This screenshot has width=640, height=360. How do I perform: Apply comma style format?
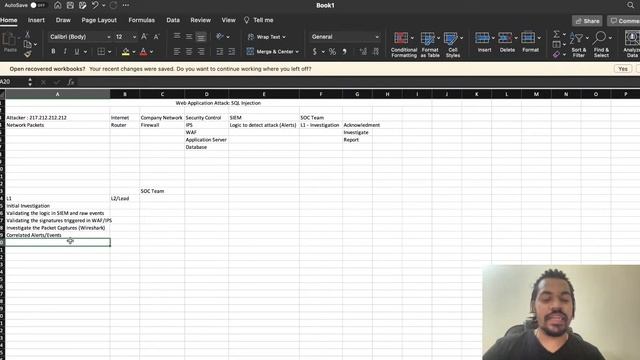[x=344, y=51]
